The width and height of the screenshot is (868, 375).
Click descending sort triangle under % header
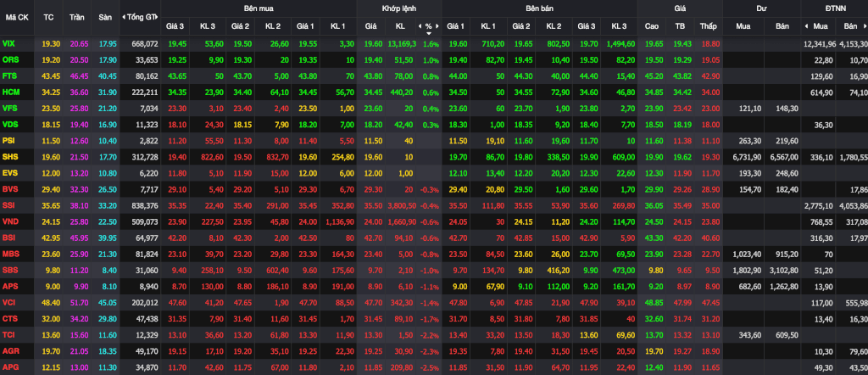428,33
